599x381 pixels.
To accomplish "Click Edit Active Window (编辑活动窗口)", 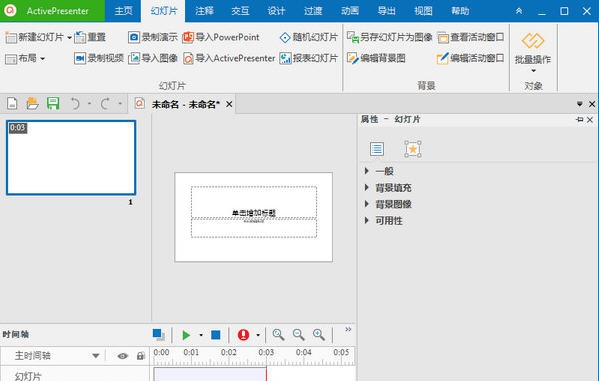I will [471, 58].
